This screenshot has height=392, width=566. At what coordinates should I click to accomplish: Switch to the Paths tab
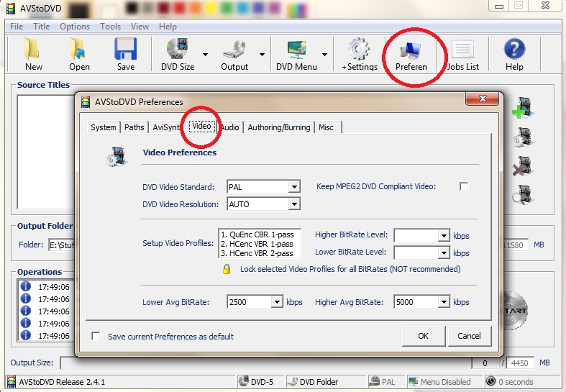pyautogui.click(x=134, y=127)
